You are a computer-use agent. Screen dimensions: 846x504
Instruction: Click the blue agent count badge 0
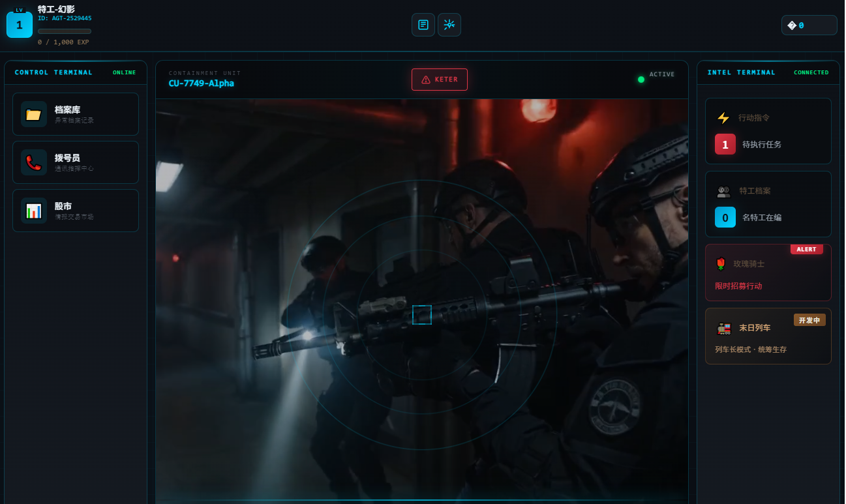click(725, 217)
